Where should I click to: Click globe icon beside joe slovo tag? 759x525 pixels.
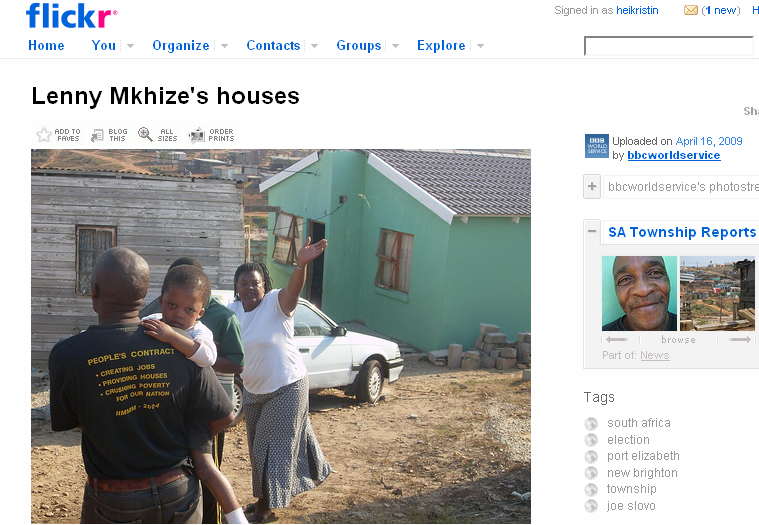[591, 506]
